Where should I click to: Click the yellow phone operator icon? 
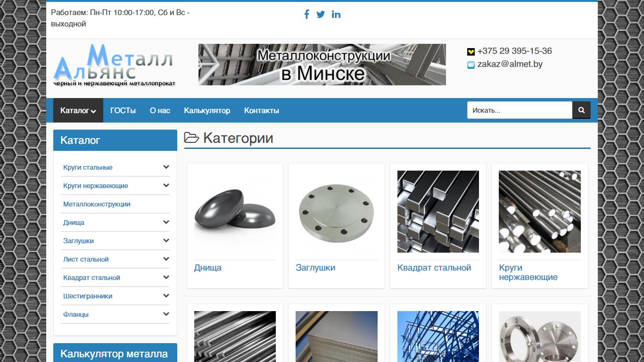(x=471, y=52)
